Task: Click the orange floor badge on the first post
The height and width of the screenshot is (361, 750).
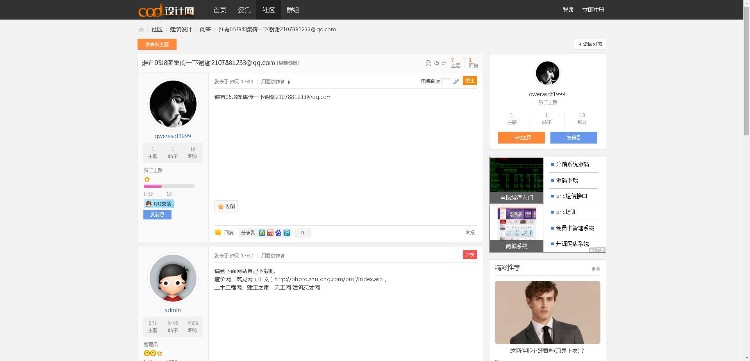Action: pyautogui.click(x=470, y=81)
